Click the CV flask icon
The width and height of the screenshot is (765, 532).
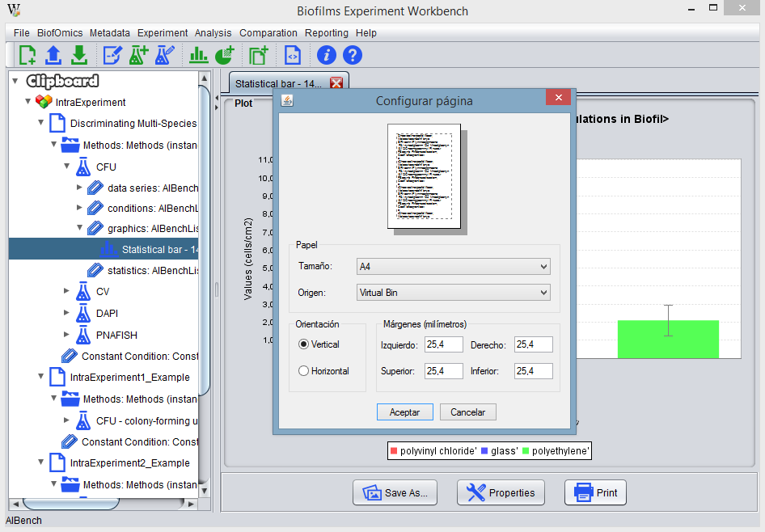[83, 292]
